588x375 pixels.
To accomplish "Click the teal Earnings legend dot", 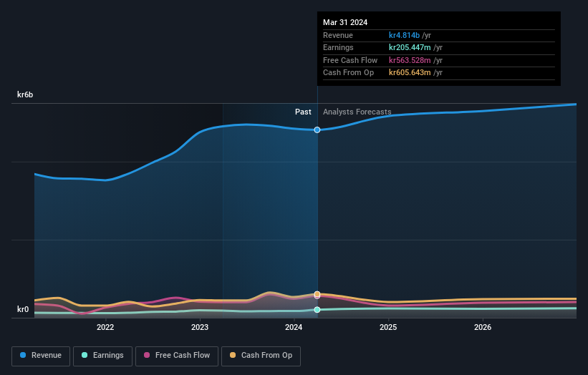I will [x=85, y=355].
